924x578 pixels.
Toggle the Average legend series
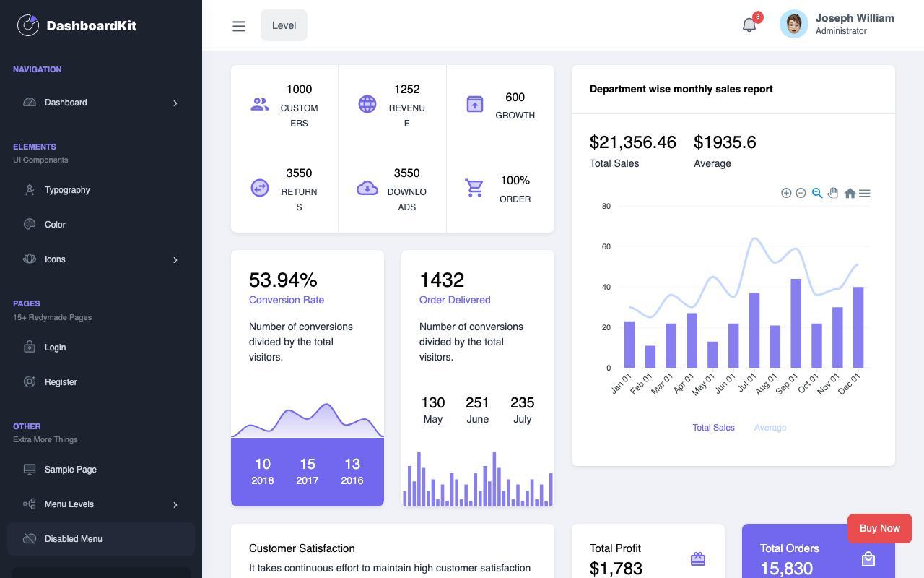(770, 428)
